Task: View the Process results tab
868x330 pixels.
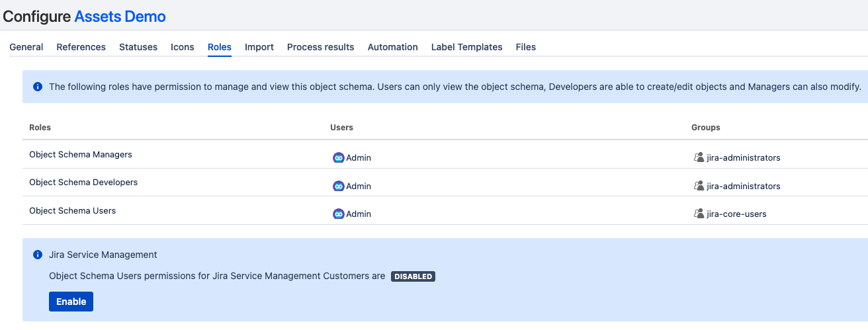Action: tap(320, 47)
